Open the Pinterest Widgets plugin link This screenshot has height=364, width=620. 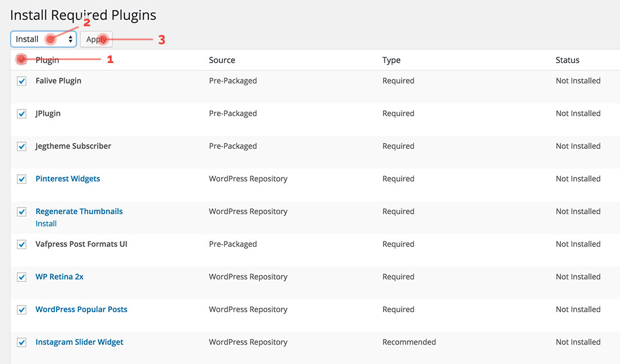68,178
